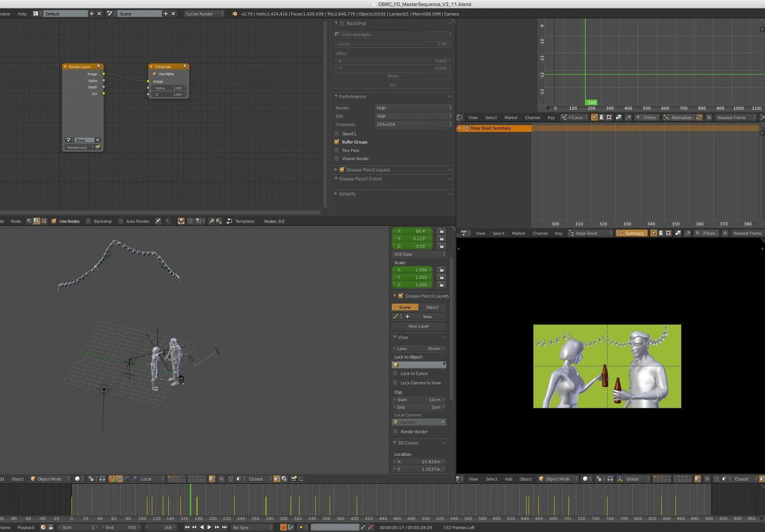765x532 pixels.
Task: Open the Chunksize 256x256 dropdown
Action: [413, 124]
